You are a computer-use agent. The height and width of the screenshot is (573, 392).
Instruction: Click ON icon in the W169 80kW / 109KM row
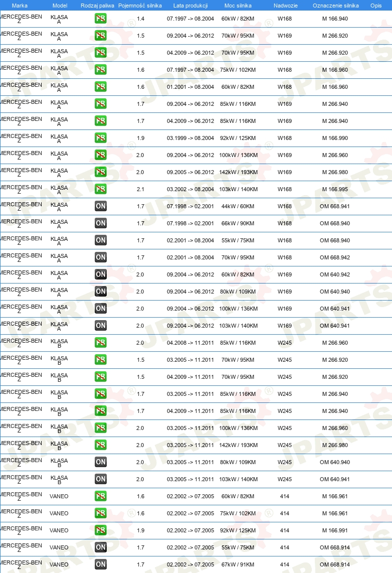coord(101,291)
